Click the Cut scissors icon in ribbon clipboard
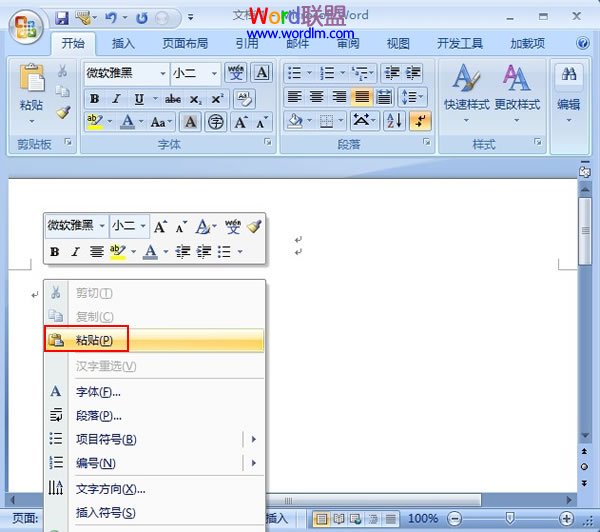This screenshot has height=532, width=600. pos(62,71)
